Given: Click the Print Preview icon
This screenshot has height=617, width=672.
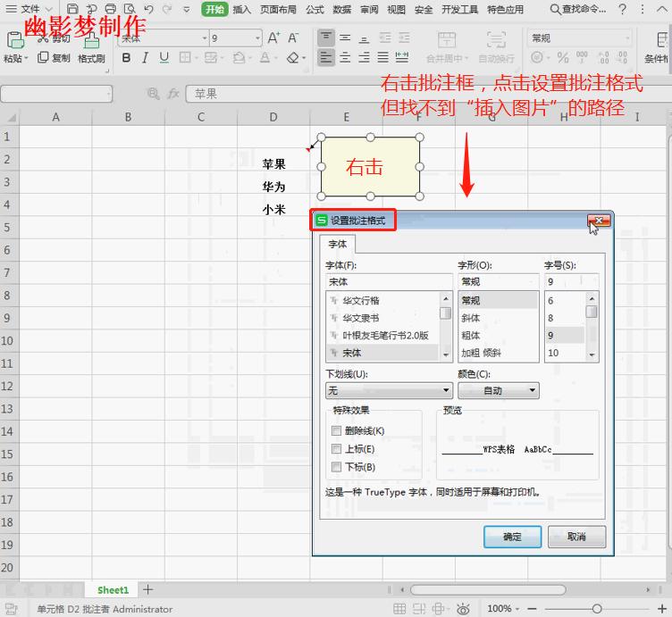Looking at the screenshot, I should 130,9.
